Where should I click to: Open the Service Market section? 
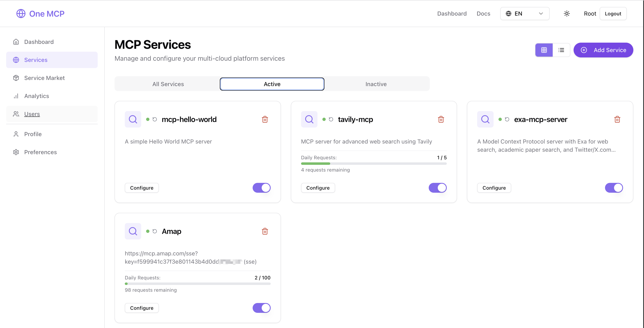pos(44,78)
